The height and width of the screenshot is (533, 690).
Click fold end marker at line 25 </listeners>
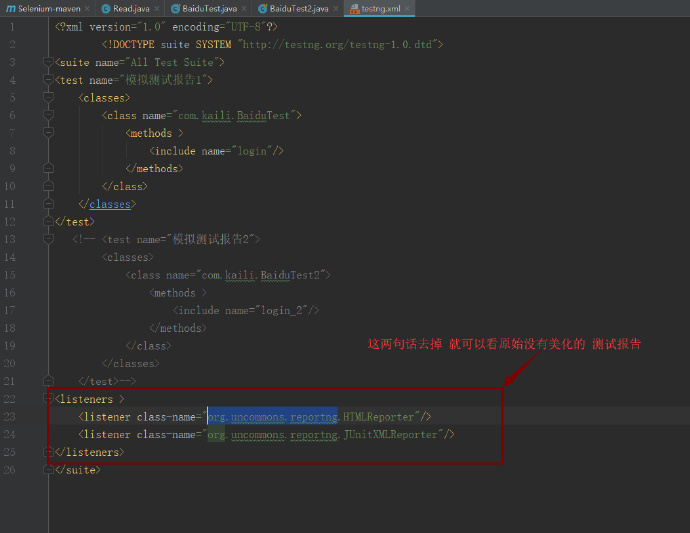pyautogui.click(x=47, y=452)
